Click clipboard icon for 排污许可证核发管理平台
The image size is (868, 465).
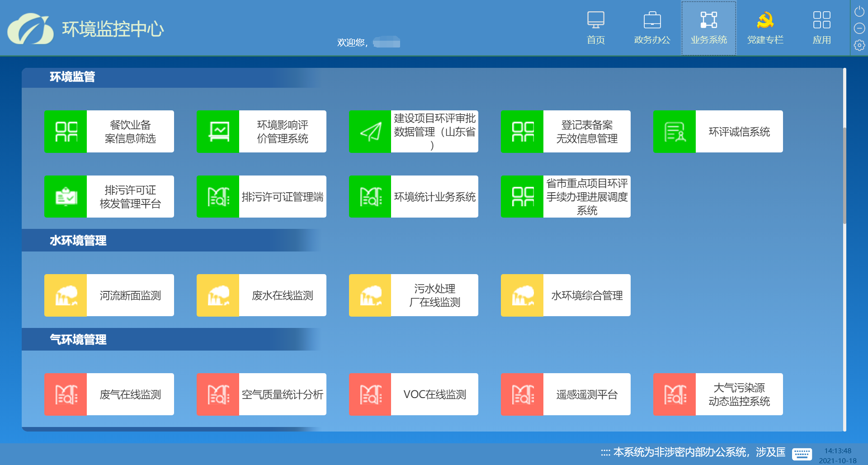click(66, 197)
